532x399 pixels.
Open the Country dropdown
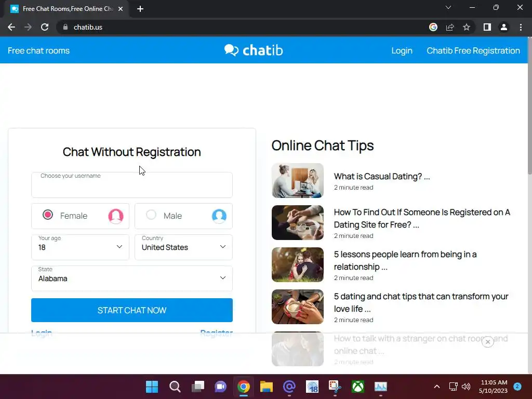point(183,247)
